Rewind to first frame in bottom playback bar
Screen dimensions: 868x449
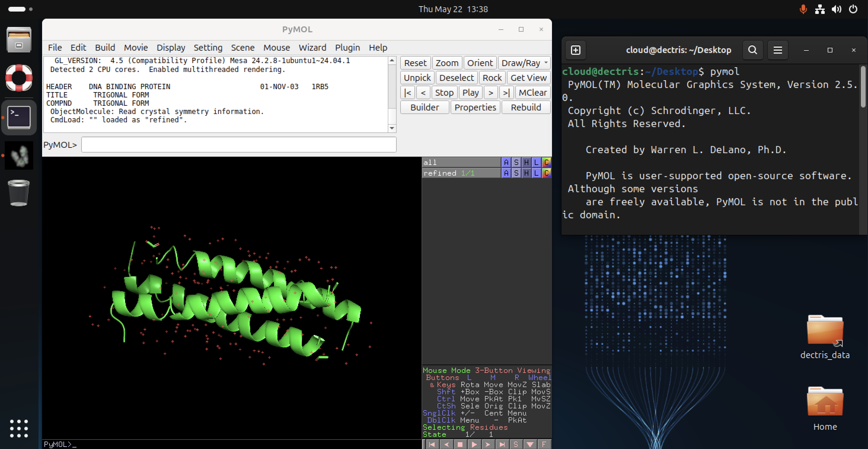432,445
